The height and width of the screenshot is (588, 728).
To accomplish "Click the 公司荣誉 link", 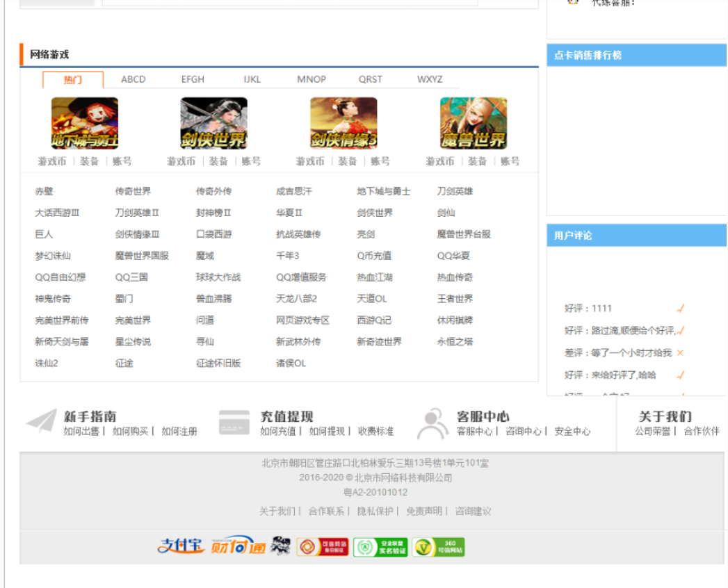I will [653, 431].
